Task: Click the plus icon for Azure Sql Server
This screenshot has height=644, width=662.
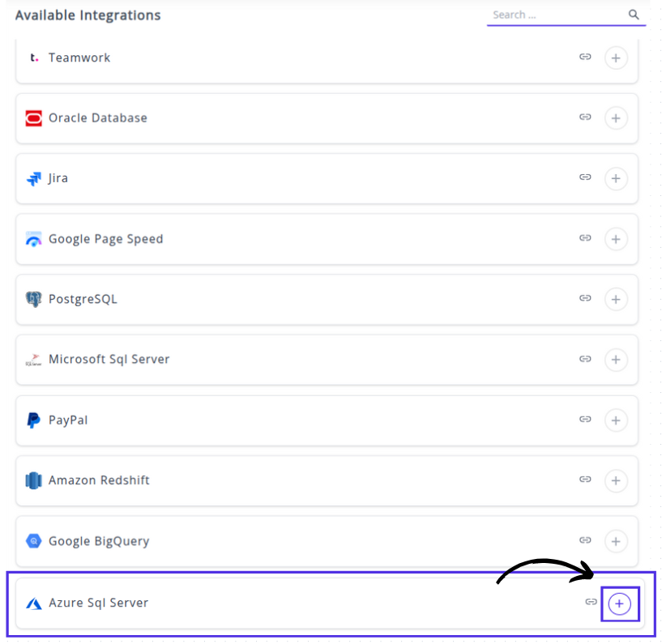Action: pos(620,604)
